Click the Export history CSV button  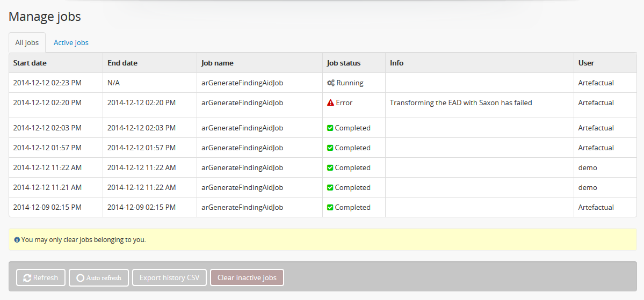click(169, 277)
